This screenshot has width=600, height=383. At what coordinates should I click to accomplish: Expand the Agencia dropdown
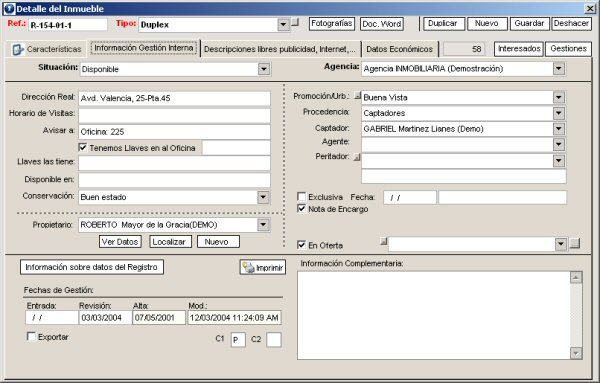pyautogui.click(x=559, y=69)
